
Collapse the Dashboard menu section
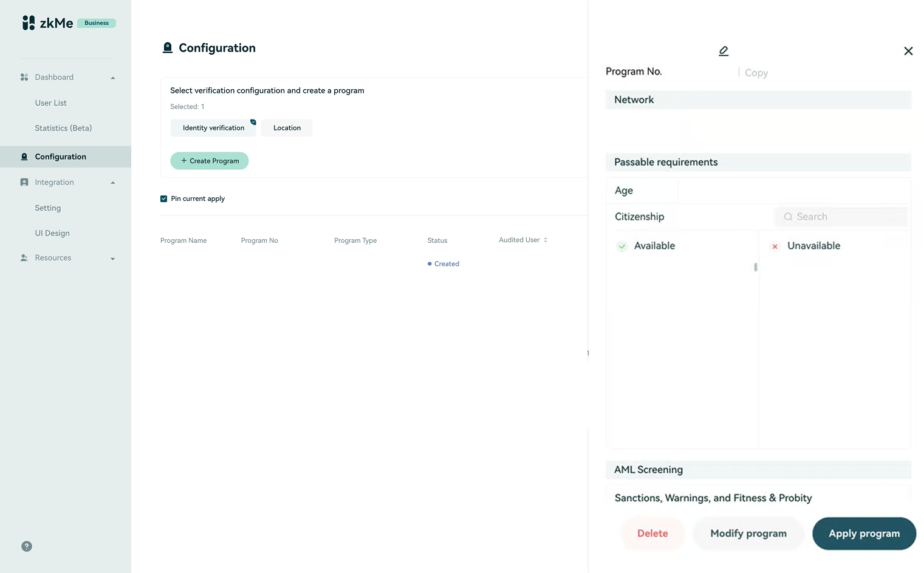(112, 78)
